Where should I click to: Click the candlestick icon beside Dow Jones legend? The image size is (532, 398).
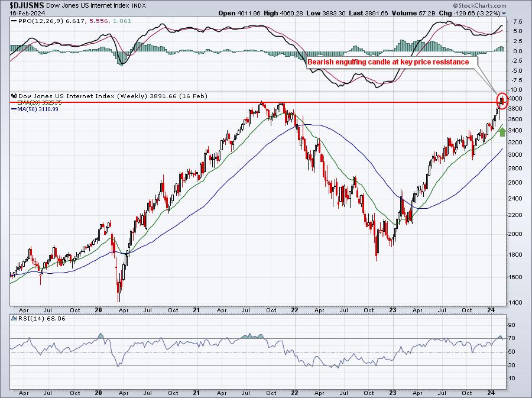coord(14,96)
